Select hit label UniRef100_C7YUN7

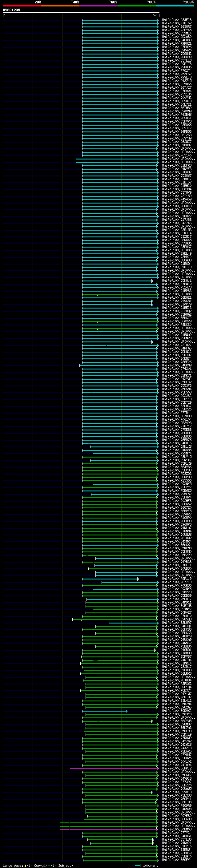[177, 755]
